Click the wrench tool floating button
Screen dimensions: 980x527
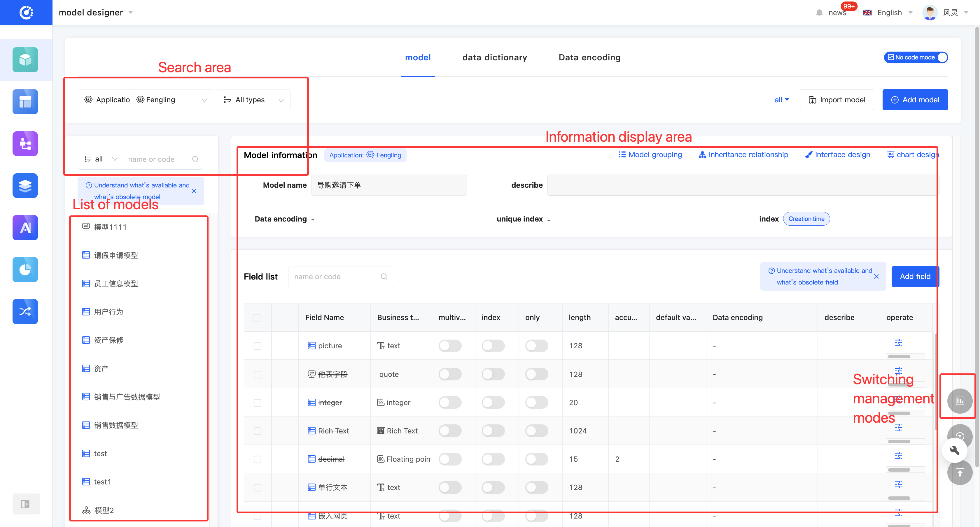pyautogui.click(x=954, y=450)
